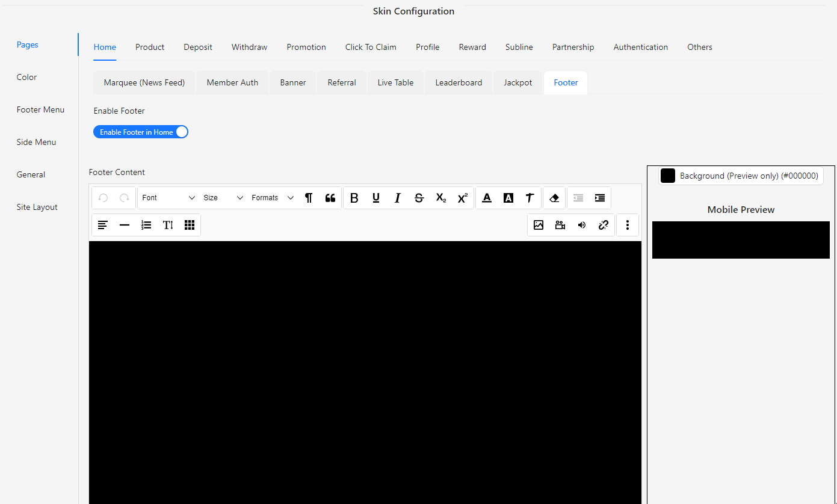The image size is (837, 504).
Task: Switch to the Promotion tab
Action: click(x=306, y=47)
